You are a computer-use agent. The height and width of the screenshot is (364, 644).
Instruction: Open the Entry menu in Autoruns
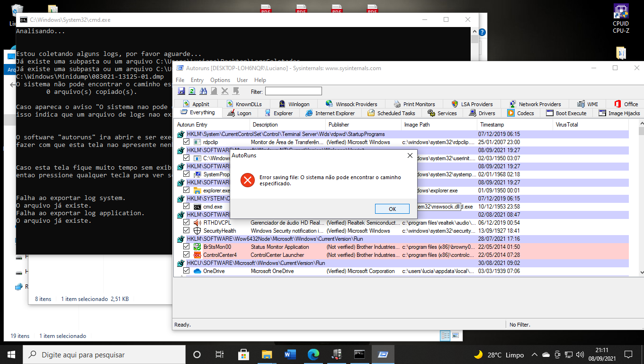tap(197, 80)
